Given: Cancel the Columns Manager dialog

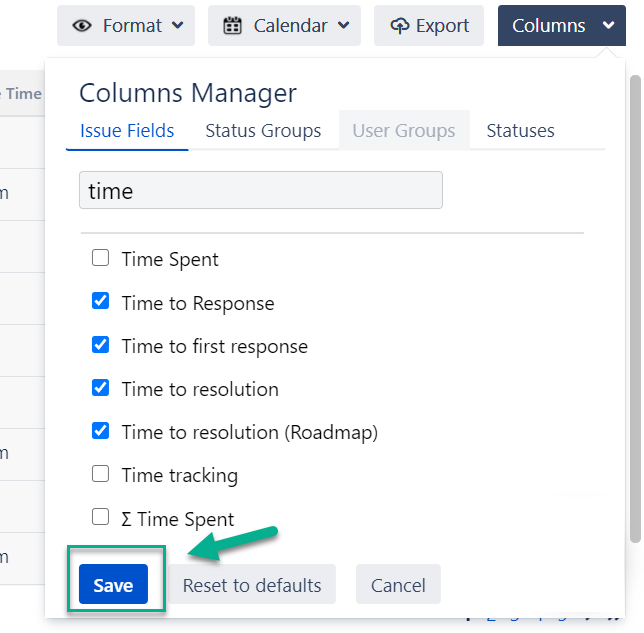Looking at the screenshot, I should (x=398, y=585).
